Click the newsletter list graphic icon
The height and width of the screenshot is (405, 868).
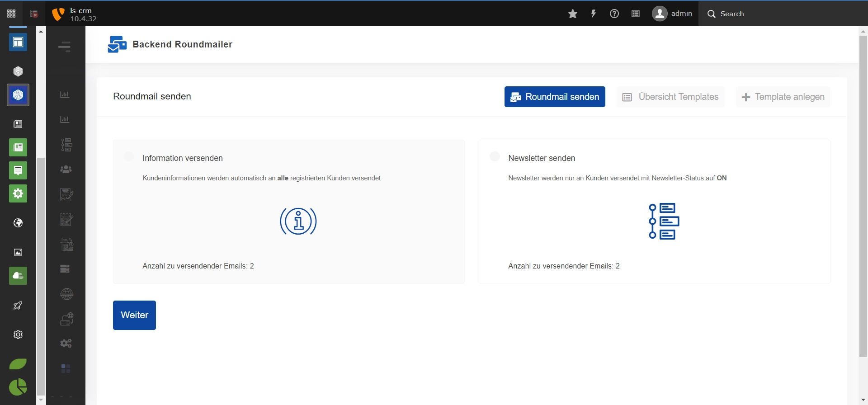click(664, 221)
